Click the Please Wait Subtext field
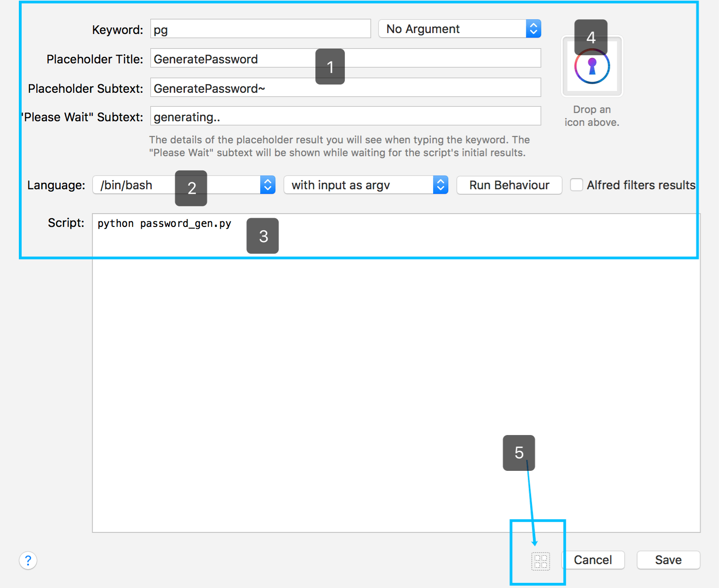 (346, 116)
